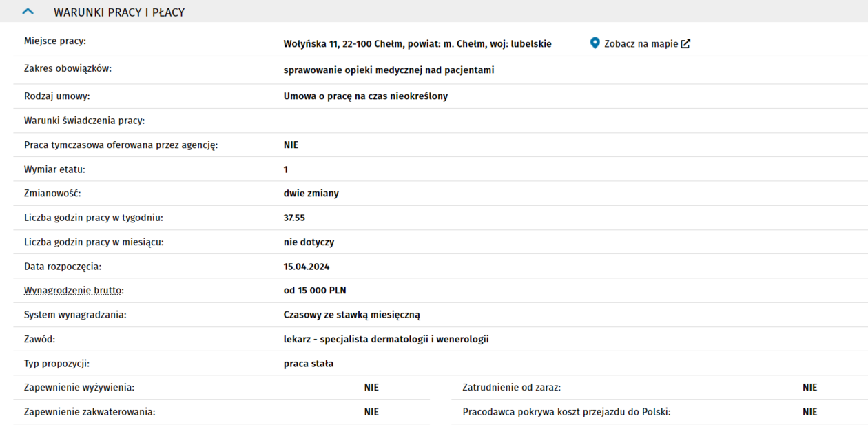
Task: Click the Umowa o pracę contract type value
Action: click(x=365, y=96)
